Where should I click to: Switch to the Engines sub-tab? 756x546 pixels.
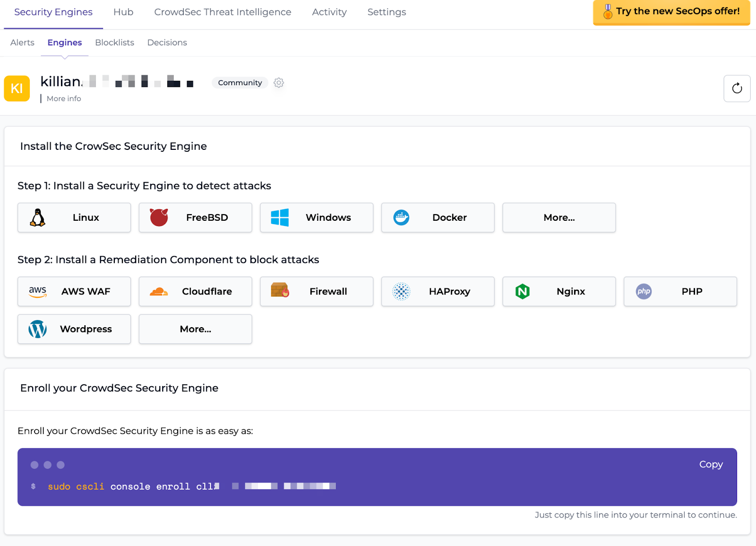(x=65, y=43)
